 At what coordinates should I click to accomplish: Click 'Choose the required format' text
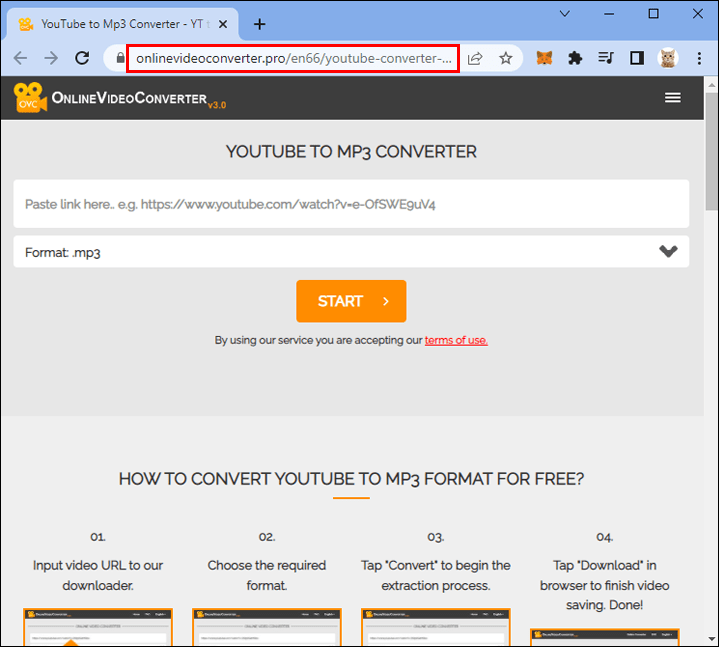[267, 575]
